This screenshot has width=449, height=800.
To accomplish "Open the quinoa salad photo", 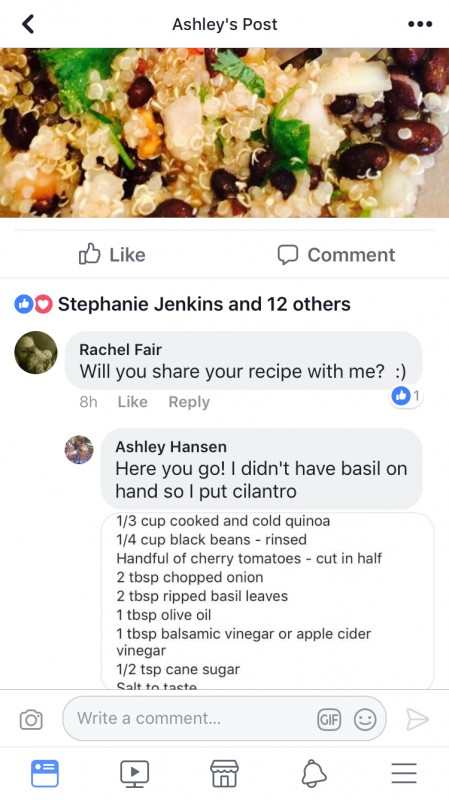I will [224, 133].
